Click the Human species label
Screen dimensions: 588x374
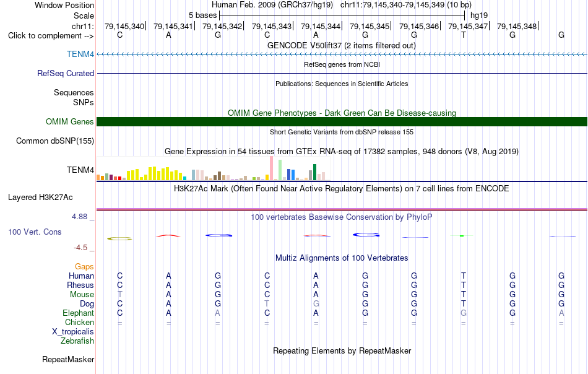coord(81,276)
